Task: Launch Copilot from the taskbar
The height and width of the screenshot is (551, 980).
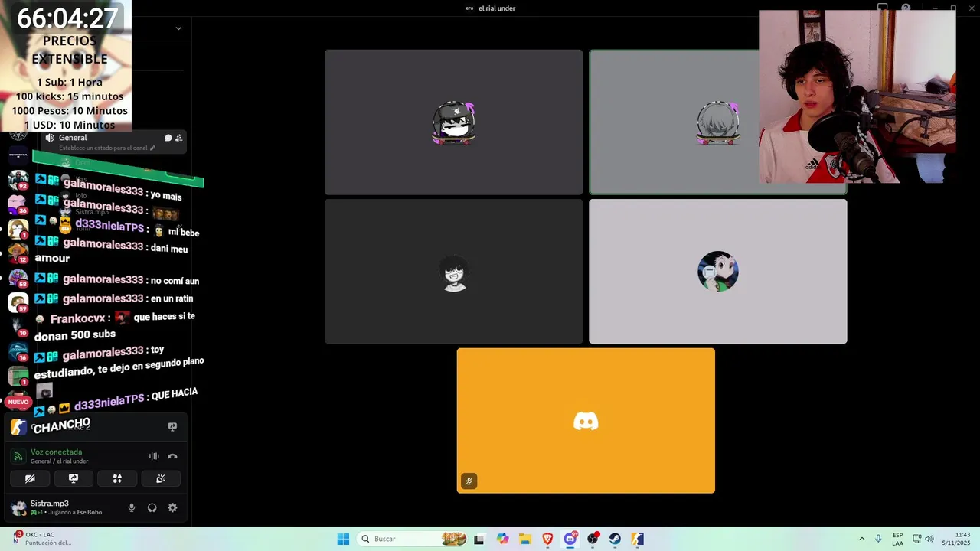Action: (502, 539)
